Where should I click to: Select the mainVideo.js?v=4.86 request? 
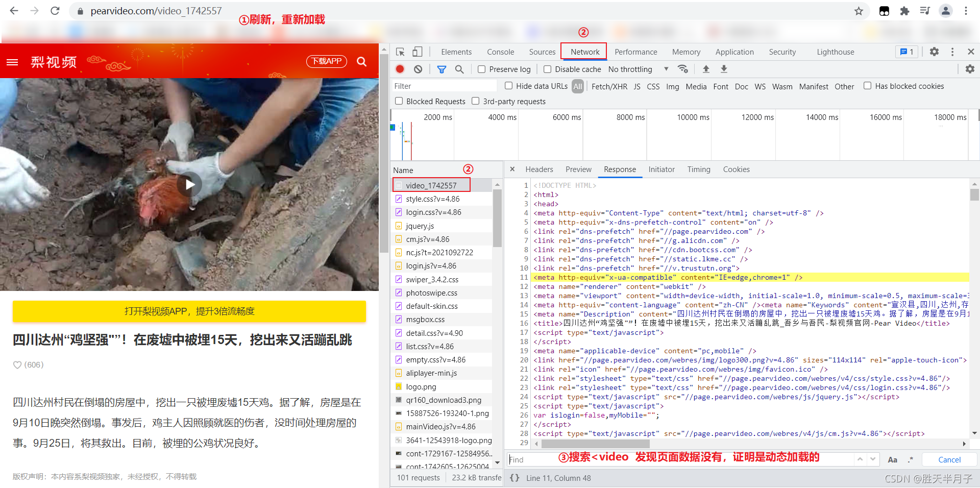(x=442, y=427)
